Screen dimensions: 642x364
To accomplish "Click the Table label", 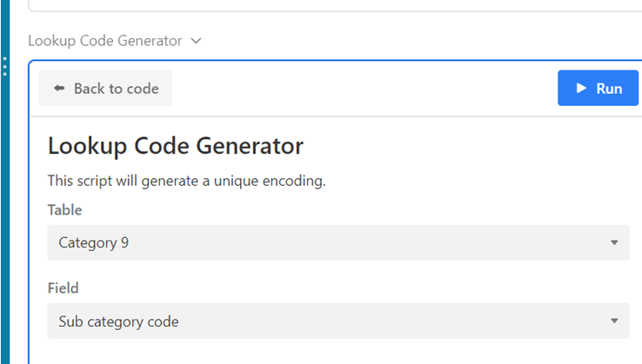I will 64,209.
